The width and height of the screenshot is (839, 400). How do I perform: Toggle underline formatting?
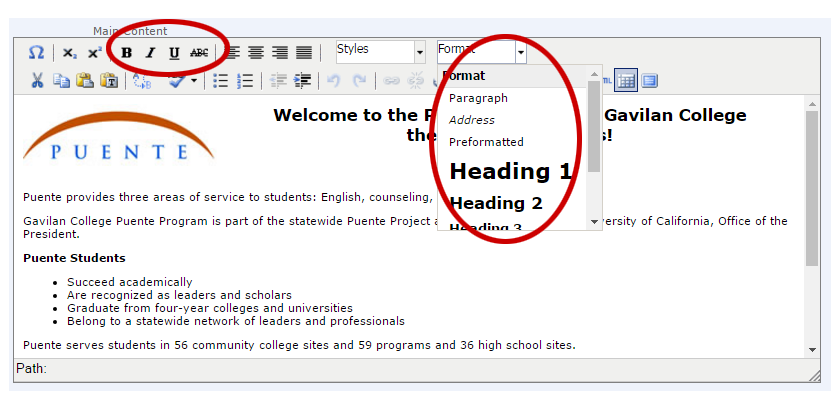tap(175, 53)
